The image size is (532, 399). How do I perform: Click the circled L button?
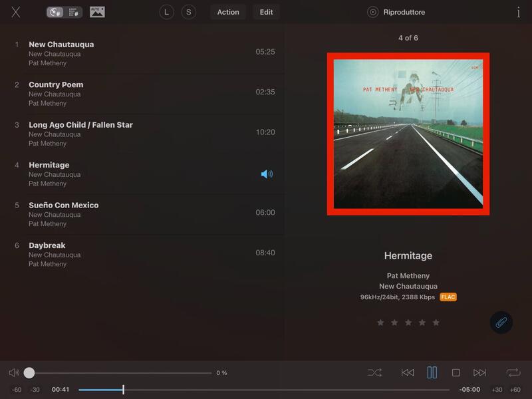tap(166, 12)
